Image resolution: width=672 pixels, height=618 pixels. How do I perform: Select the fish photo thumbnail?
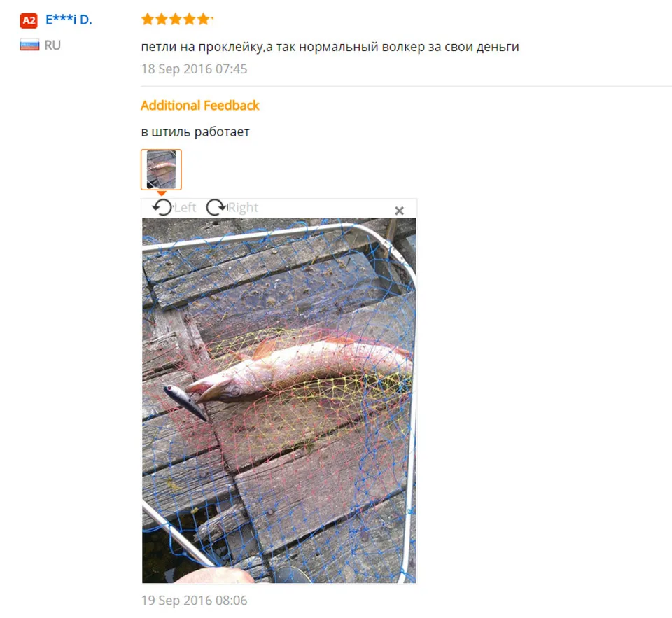[161, 169]
